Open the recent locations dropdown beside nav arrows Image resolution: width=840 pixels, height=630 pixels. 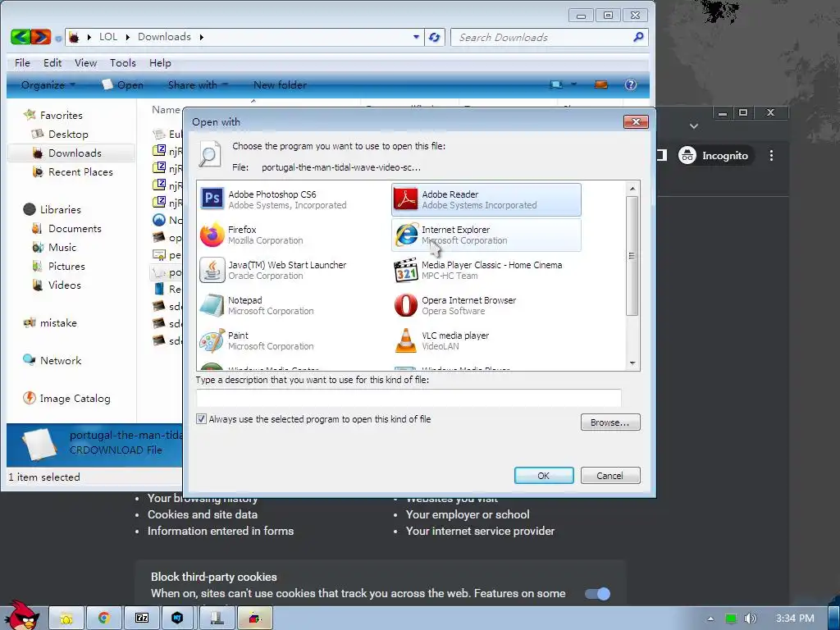point(58,39)
